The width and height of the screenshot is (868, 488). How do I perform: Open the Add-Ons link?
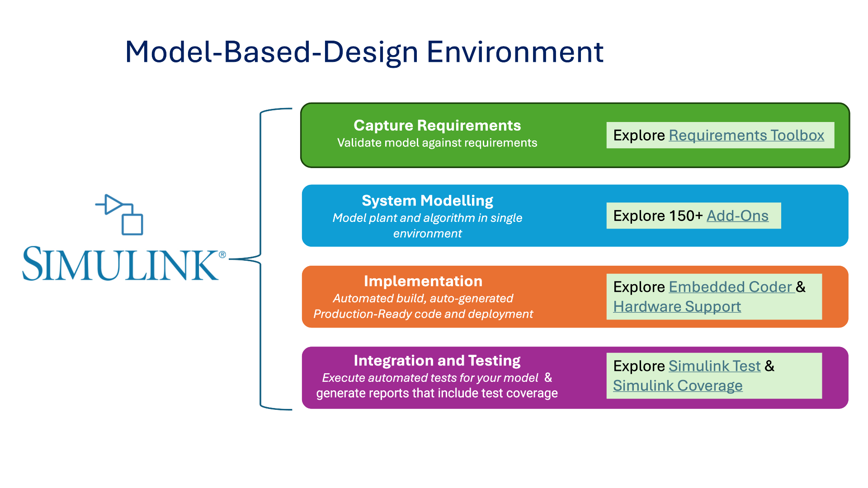[x=737, y=216]
